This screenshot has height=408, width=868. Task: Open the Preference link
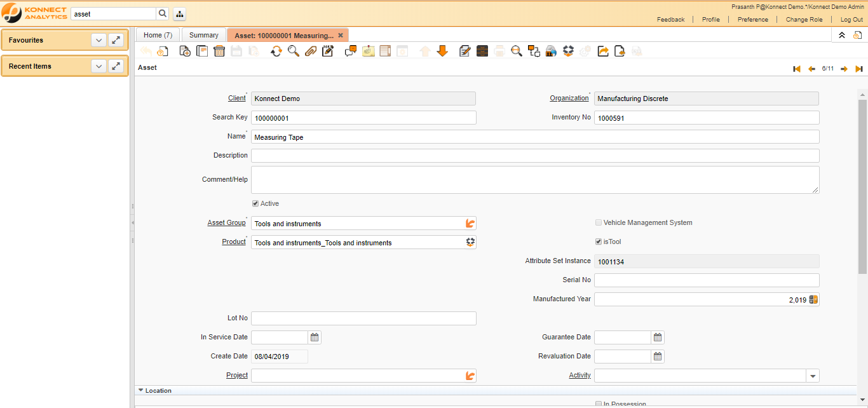pos(753,20)
